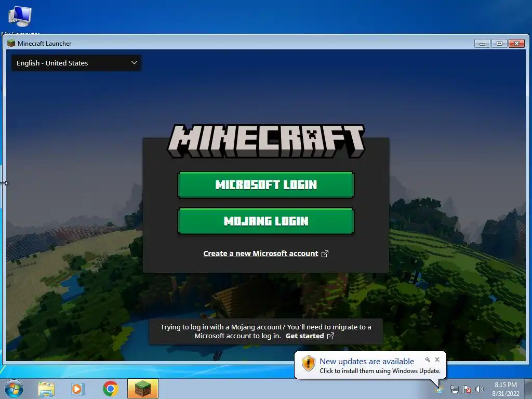Follow the Get started migration link

pyautogui.click(x=304, y=336)
